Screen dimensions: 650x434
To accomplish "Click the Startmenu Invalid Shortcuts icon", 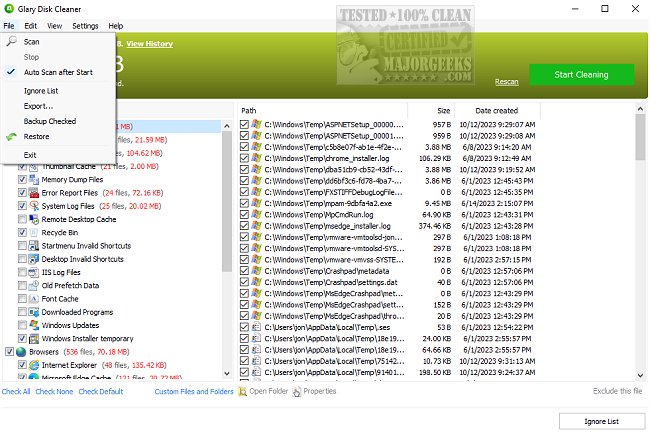I will pos(34,246).
